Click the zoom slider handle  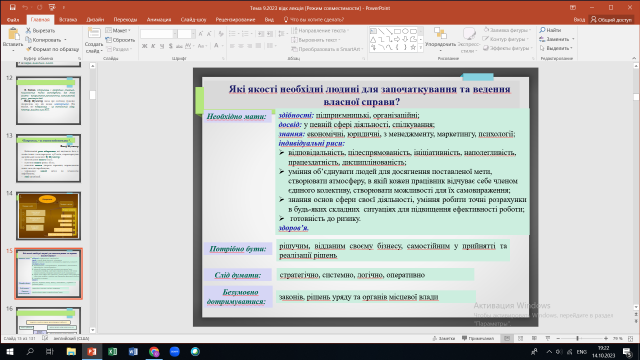pyautogui.click(x=578, y=338)
